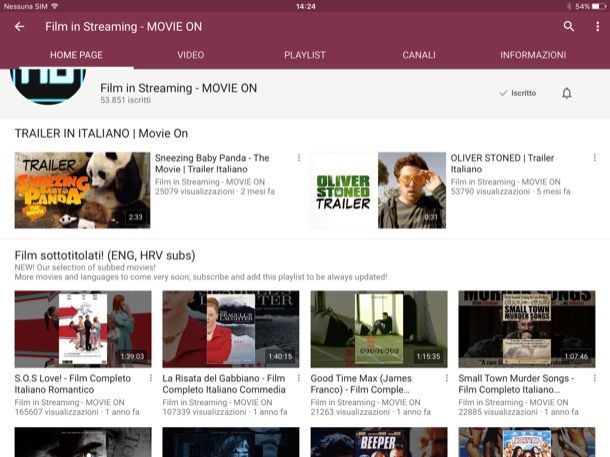The width and height of the screenshot is (610, 457).
Task: Play the Sneezing Baby Panda thumbnail
Action: click(82, 190)
